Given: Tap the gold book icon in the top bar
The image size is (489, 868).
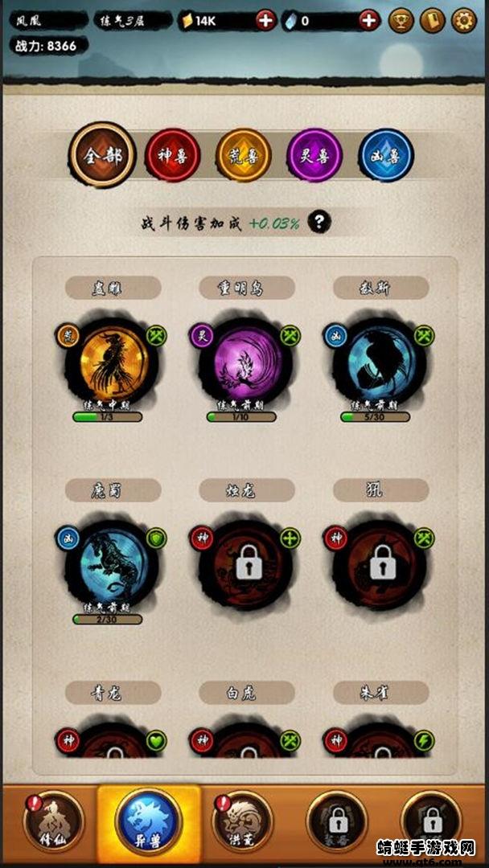Looking at the screenshot, I should [433, 21].
